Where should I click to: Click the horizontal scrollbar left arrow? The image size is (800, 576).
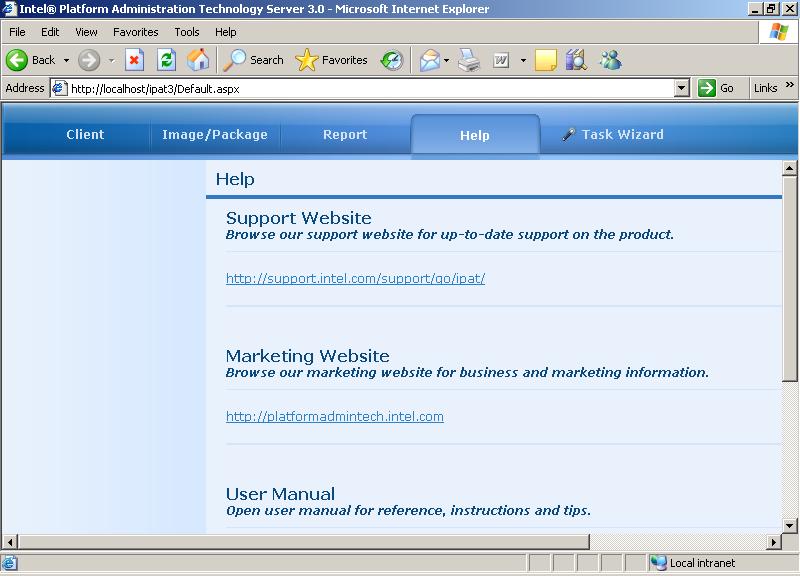click(10, 542)
